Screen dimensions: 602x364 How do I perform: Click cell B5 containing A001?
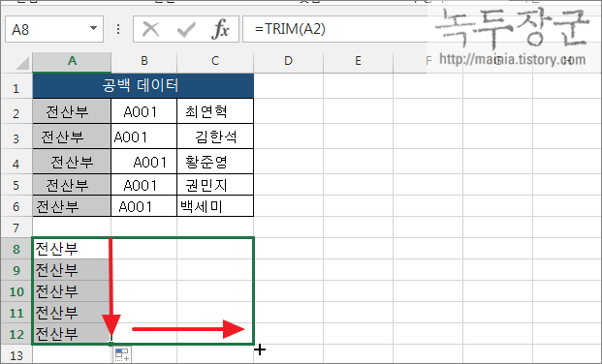144,185
